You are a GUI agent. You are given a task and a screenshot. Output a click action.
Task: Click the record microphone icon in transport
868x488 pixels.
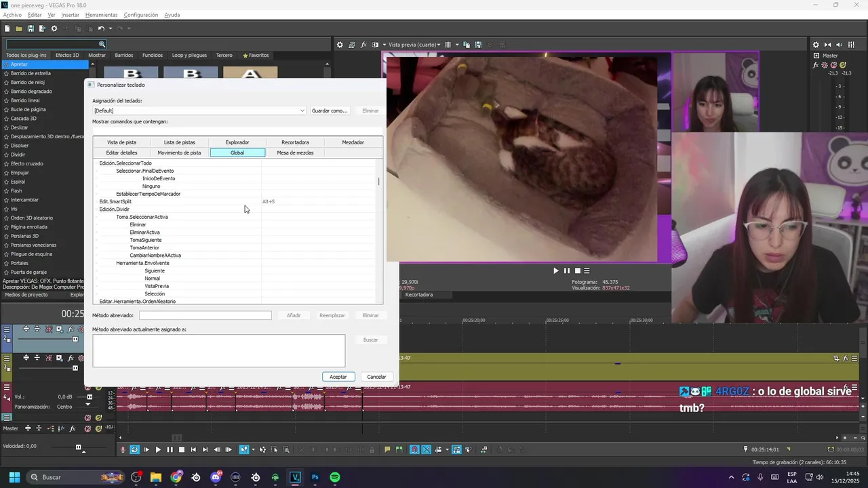123,449
